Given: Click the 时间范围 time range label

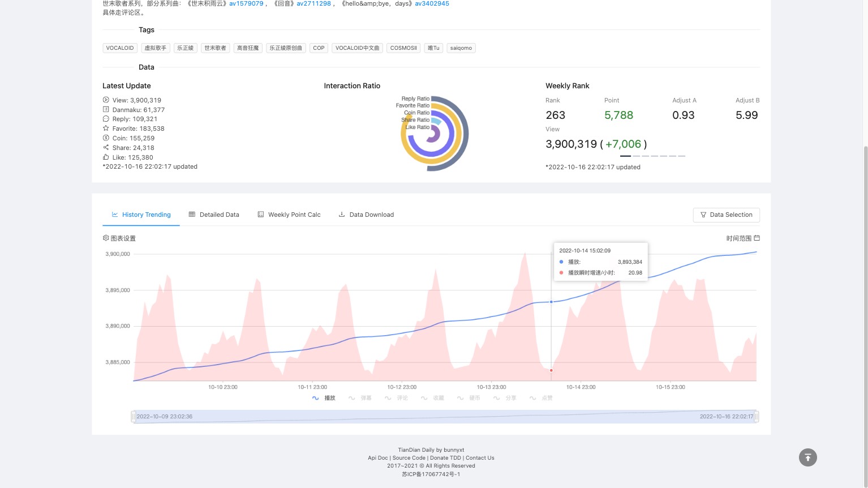Looking at the screenshot, I should tap(739, 238).
